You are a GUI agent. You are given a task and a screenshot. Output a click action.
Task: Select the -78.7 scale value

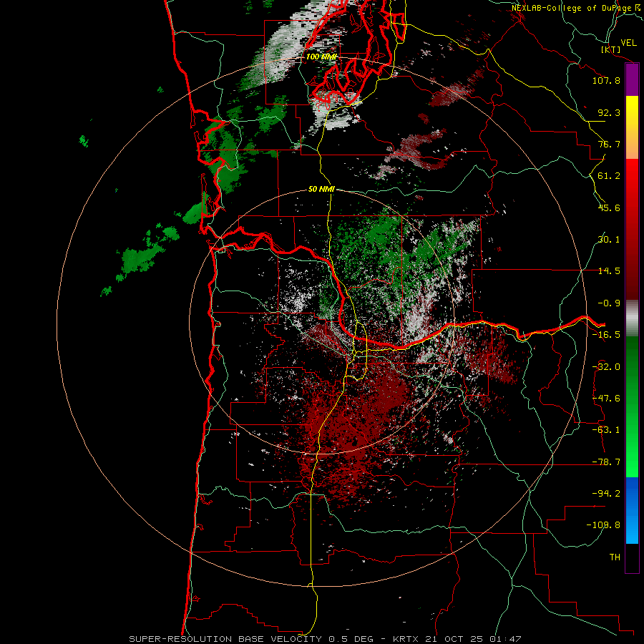coord(606,462)
